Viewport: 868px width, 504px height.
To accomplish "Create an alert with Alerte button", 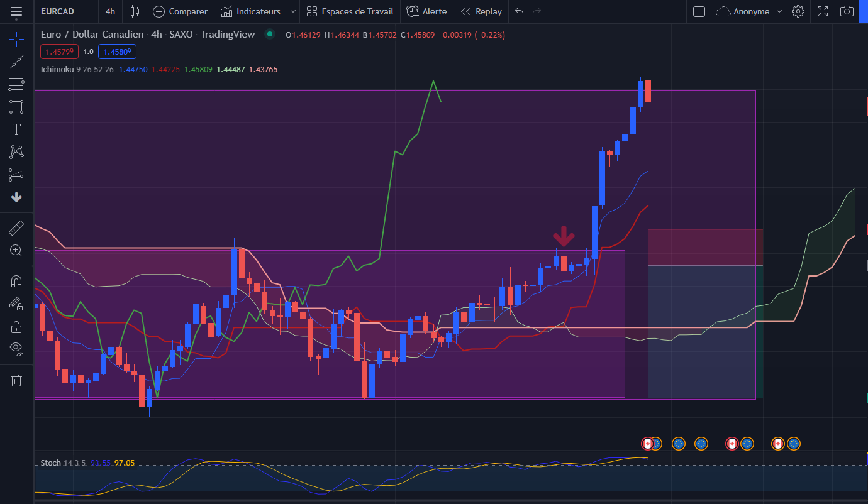I will [x=426, y=11].
